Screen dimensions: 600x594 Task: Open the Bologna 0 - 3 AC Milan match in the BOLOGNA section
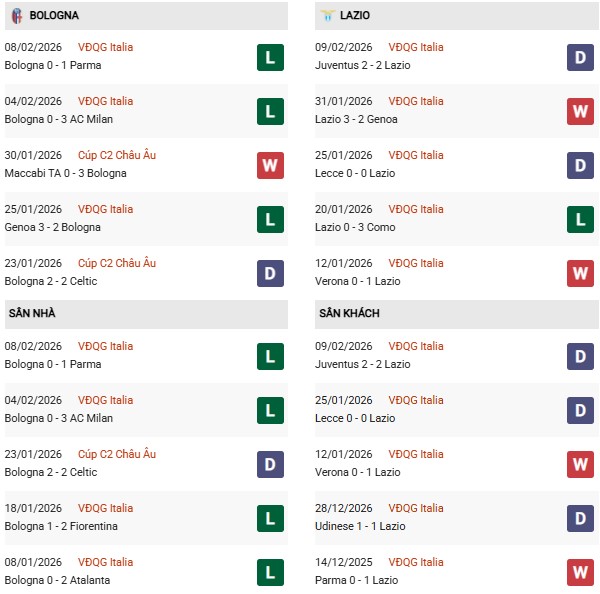(x=60, y=119)
